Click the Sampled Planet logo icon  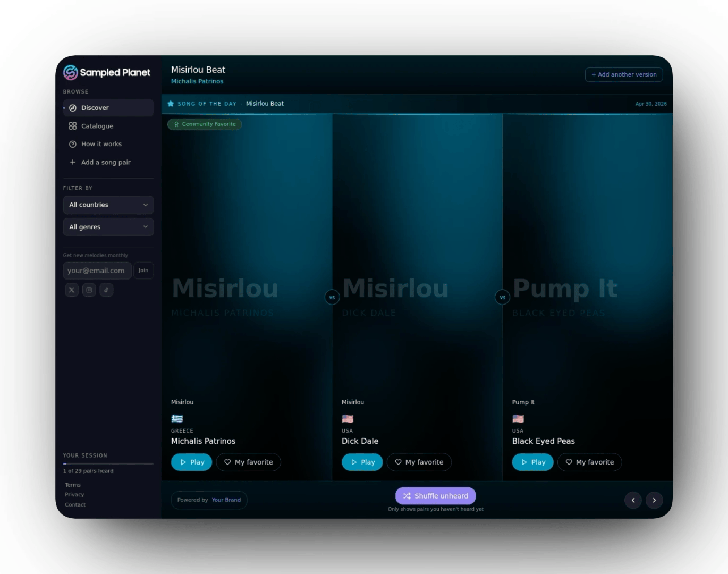(71, 72)
